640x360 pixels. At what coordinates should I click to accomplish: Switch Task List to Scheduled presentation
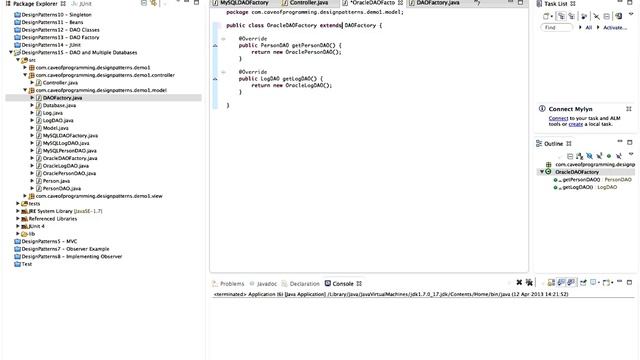[571, 16]
